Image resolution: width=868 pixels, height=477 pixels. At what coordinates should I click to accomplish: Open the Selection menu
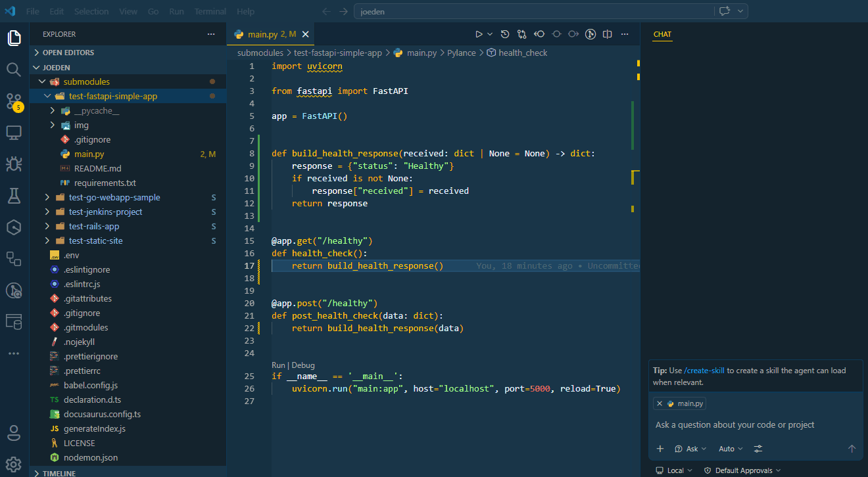[x=91, y=11]
